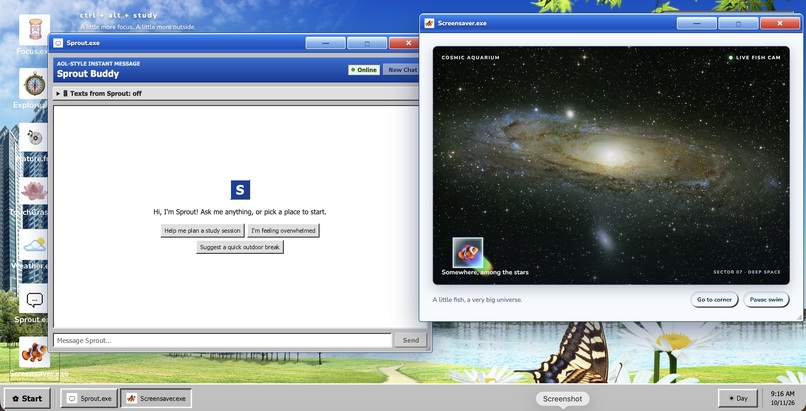806x411 pixels.
Task: Click the 'Sprout Buddy' header title
Action: (x=88, y=74)
